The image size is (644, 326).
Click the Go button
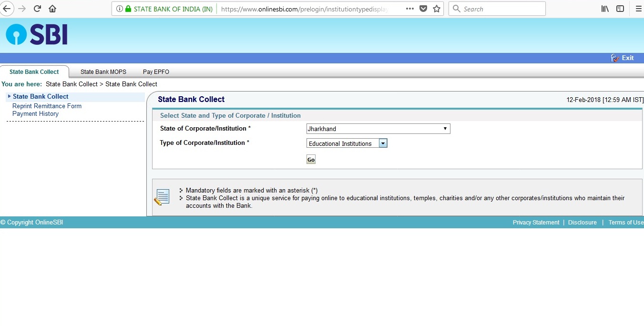coord(311,160)
